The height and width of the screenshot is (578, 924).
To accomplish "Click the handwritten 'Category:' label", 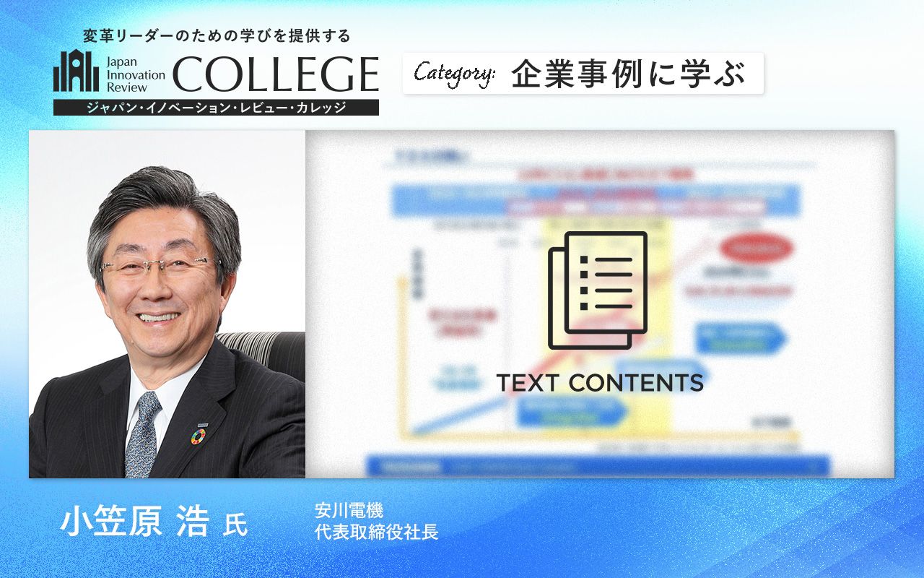I will point(455,74).
